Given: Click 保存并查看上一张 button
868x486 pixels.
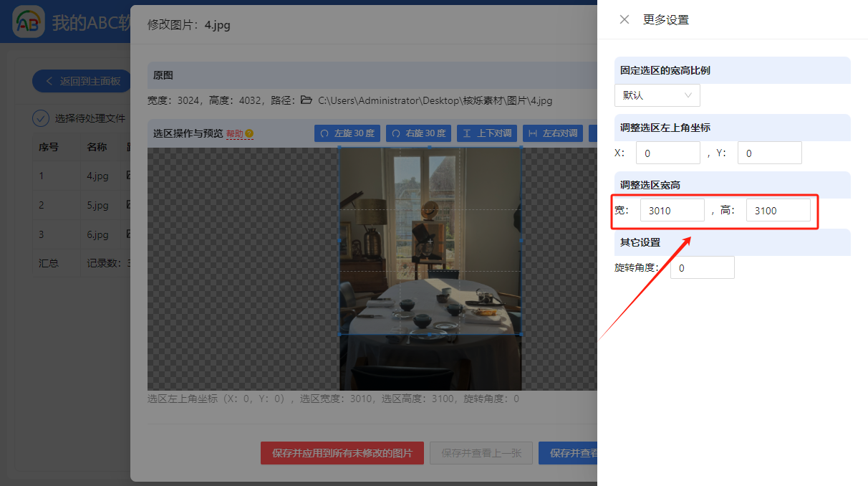Looking at the screenshot, I should point(481,453).
